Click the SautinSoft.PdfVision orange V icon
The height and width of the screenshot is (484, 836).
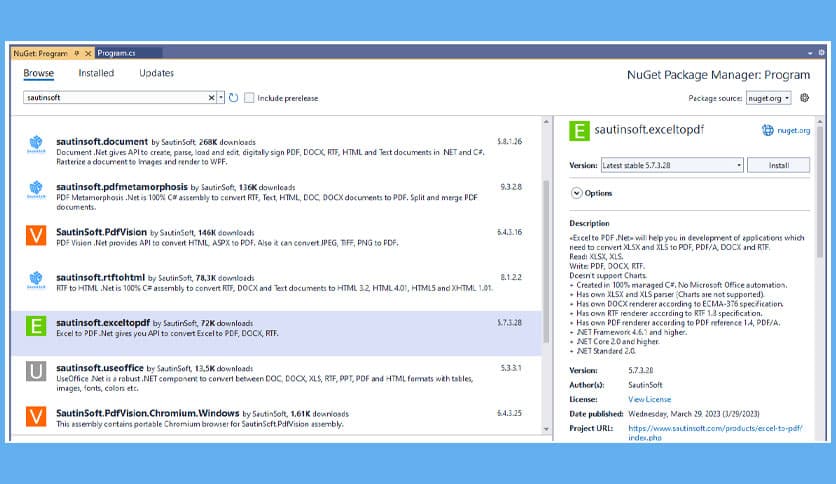tap(36, 235)
